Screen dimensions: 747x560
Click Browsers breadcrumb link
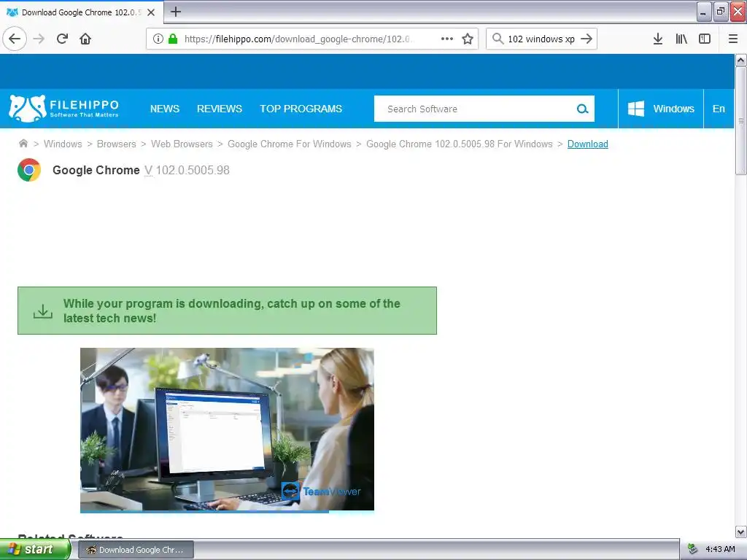[x=116, y=144]
